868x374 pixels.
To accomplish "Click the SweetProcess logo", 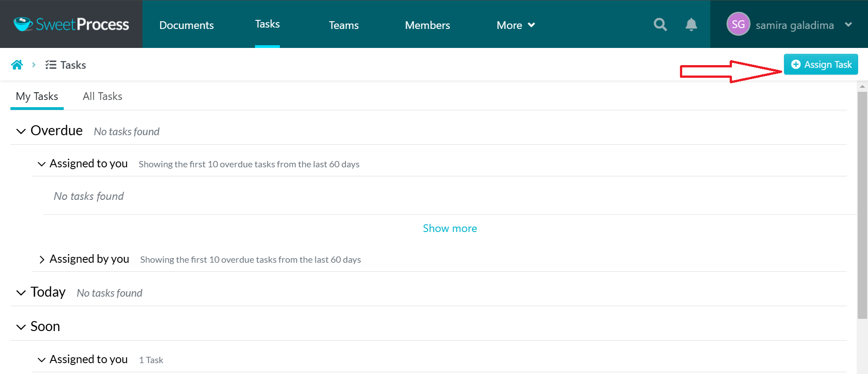I will tap(71, 24).
